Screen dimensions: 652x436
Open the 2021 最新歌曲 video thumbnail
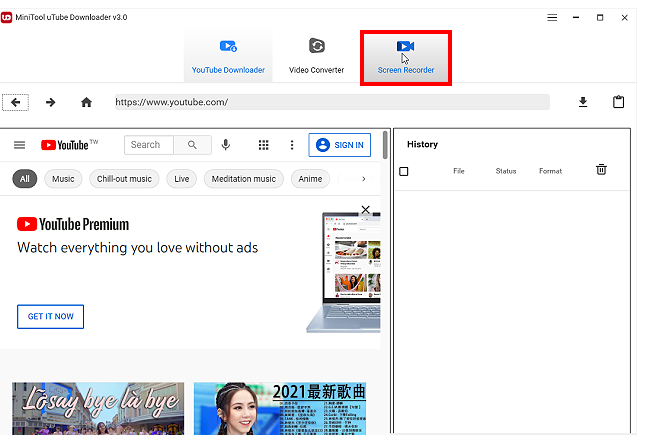click(x=280, y=409)
